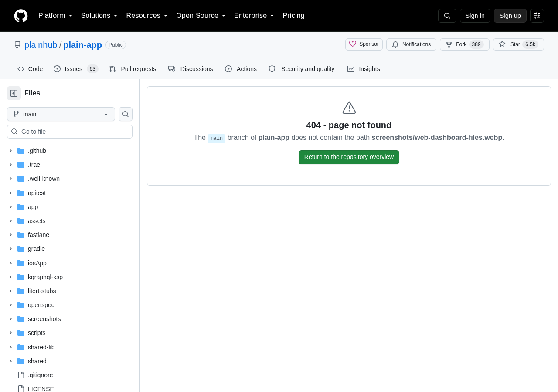Screen dimensions: 558x392
Task: Expand the Platform menu
Action: 55,16
